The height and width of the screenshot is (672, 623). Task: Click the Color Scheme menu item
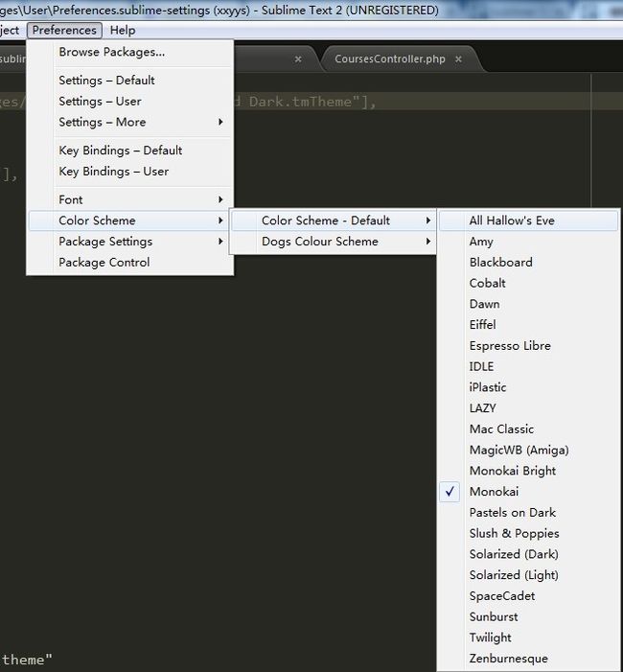[130, 220]
